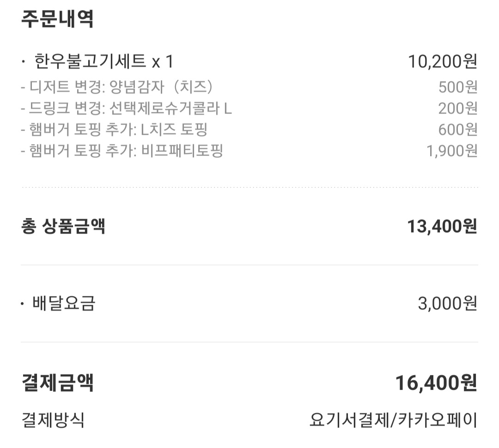Click the 결제금액 label

pos(58,382)
